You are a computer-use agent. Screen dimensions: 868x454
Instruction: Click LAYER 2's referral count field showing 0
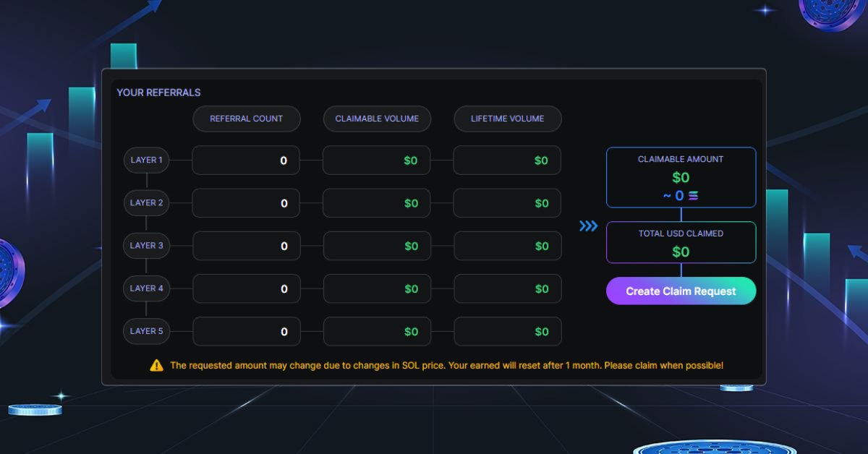[x=246, y=202]
